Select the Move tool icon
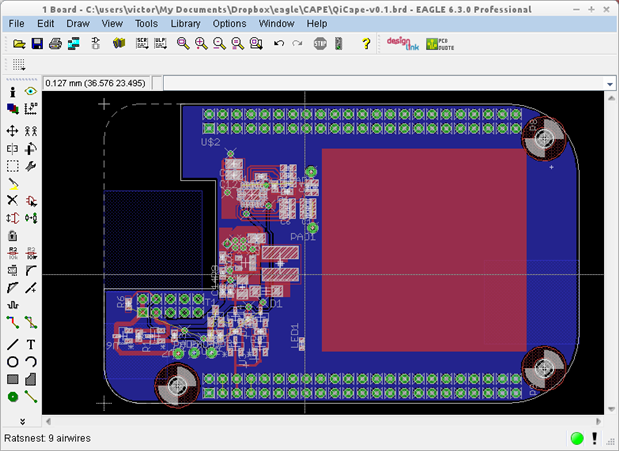Screen dimensions: 619x451 (13, 131)
